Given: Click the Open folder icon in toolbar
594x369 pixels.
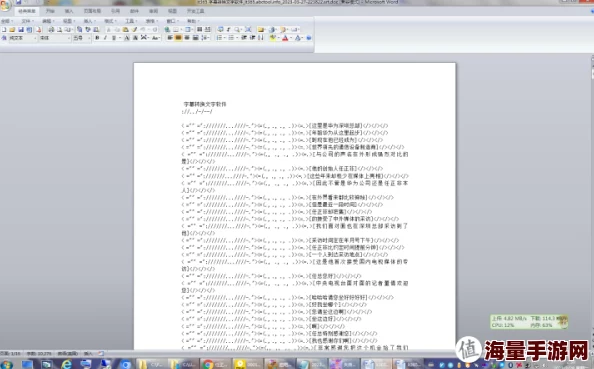Looking at the screenshot, I should click(13, 30).
